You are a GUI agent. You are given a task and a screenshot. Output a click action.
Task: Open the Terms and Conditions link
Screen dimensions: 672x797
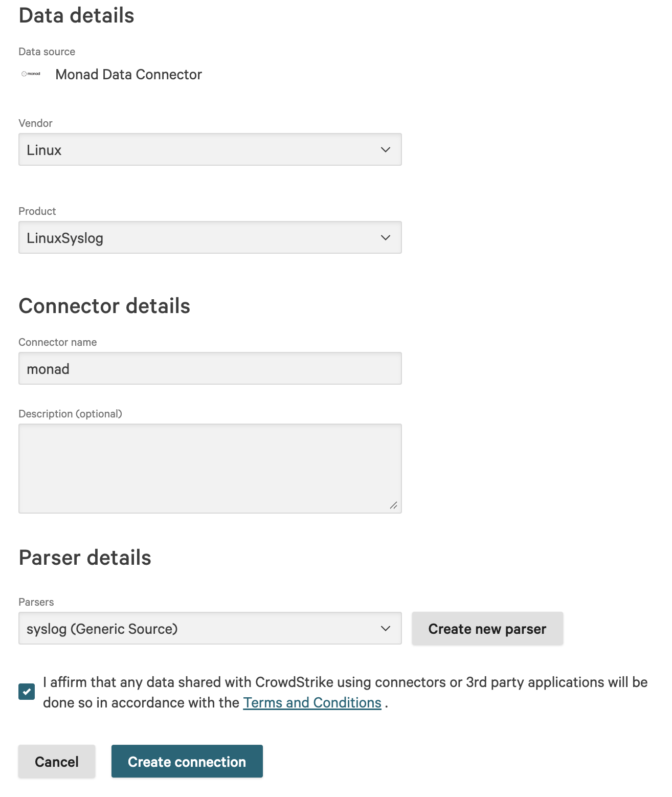pyautogui.click(x=312, y=703)
